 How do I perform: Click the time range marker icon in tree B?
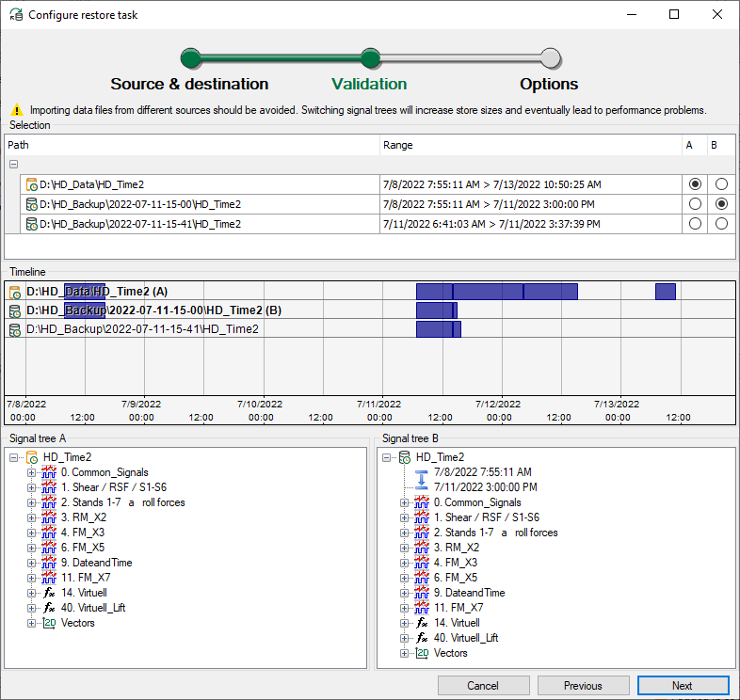(421, 480)
